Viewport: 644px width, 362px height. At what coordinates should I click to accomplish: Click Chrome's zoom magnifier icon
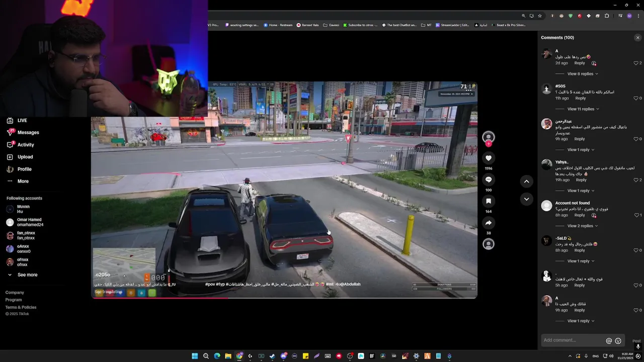(523, 16)
